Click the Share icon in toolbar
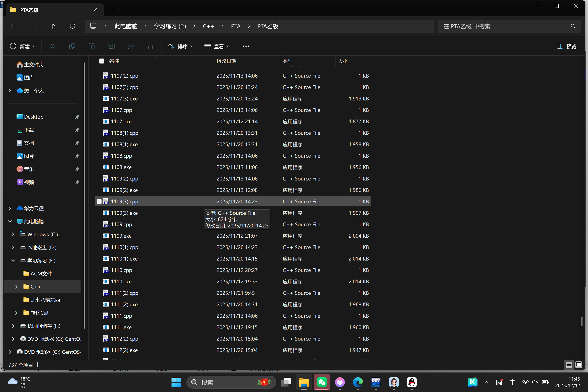Viewport: 588px width, 392px height. 131,46
